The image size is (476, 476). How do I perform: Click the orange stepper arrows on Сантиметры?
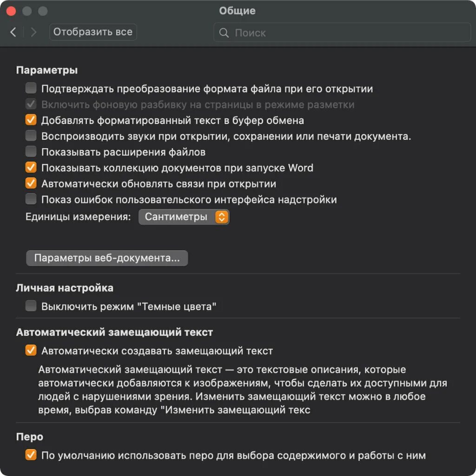coord(222,217)
